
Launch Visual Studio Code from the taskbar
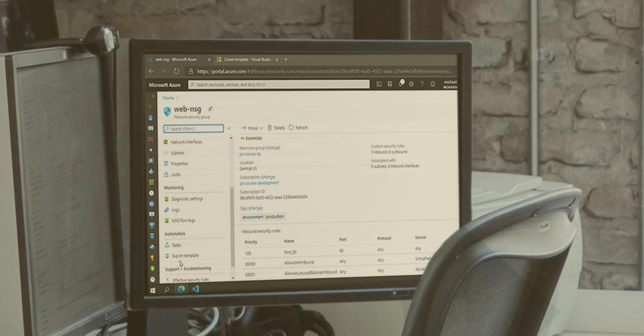195,289
